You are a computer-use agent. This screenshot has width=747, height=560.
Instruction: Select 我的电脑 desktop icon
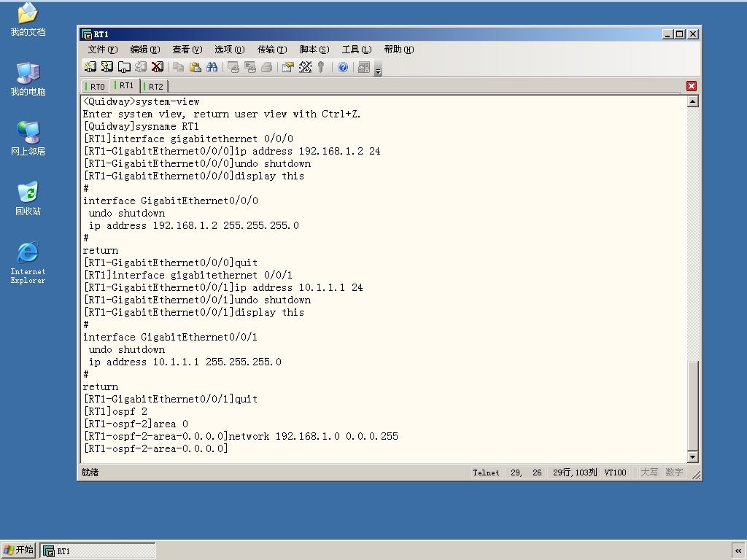tap(28, 79)
